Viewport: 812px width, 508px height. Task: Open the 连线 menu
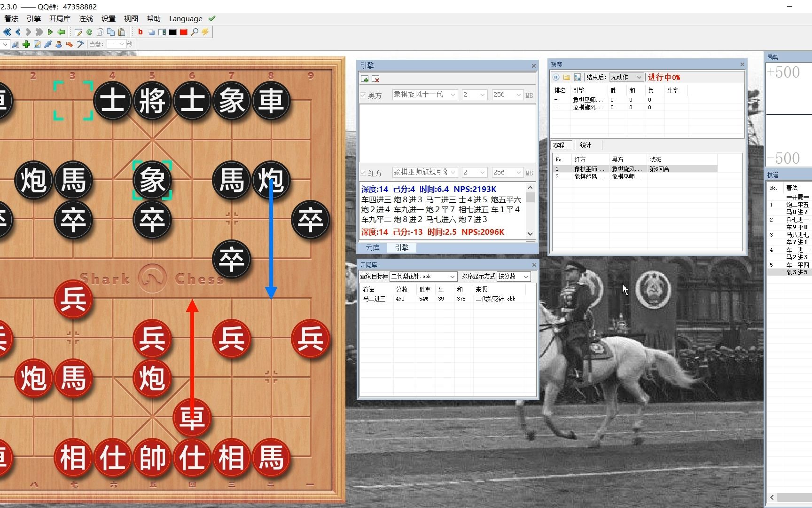(86, 19)
